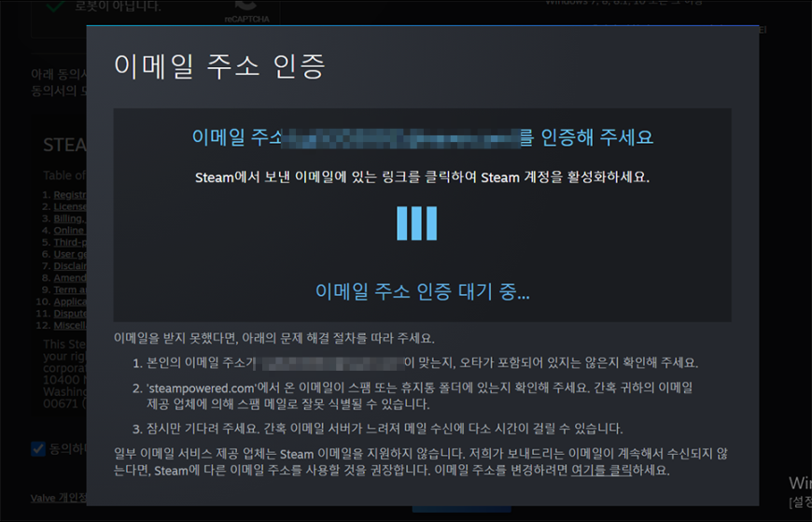Click the reCAPTCHA green checkmark in background
Viewport: 812px width, 522px height.
[x=54, y=7]
